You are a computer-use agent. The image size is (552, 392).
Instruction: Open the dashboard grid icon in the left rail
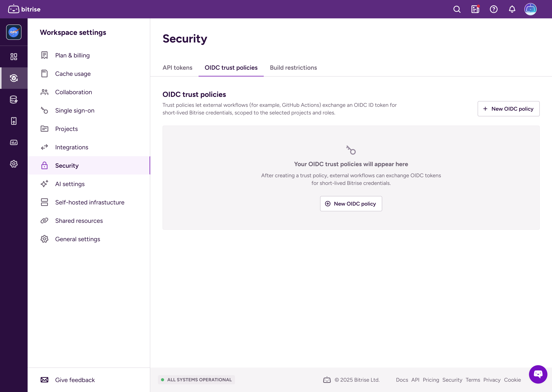click(x=14, y=56)
